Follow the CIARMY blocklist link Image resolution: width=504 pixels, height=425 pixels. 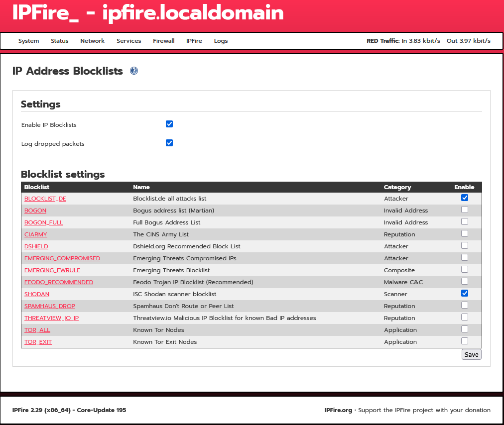pos(36,234)
